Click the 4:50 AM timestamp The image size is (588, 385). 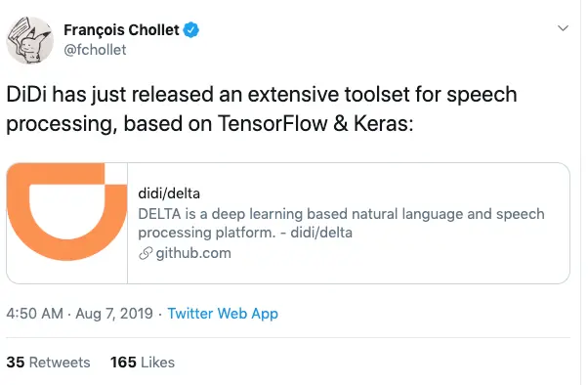[34, 314]
